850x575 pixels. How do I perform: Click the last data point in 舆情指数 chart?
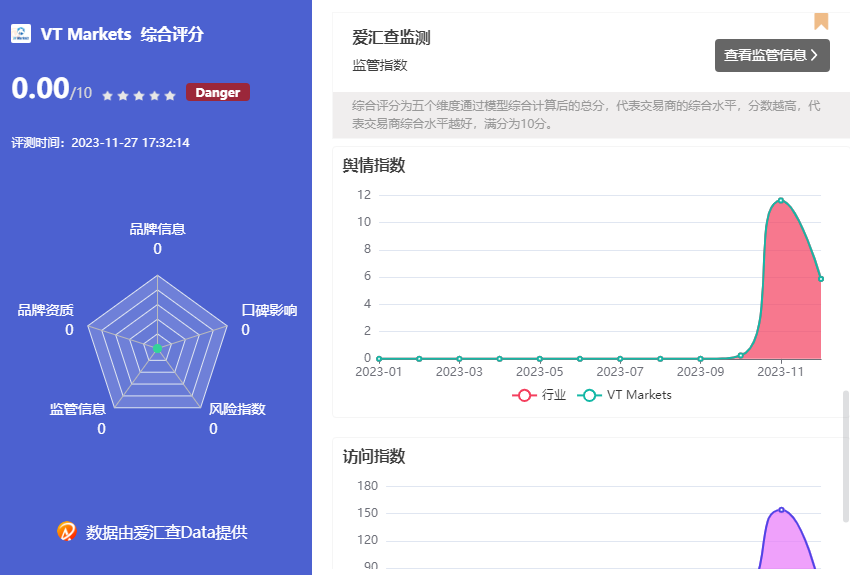click(821, 279)
